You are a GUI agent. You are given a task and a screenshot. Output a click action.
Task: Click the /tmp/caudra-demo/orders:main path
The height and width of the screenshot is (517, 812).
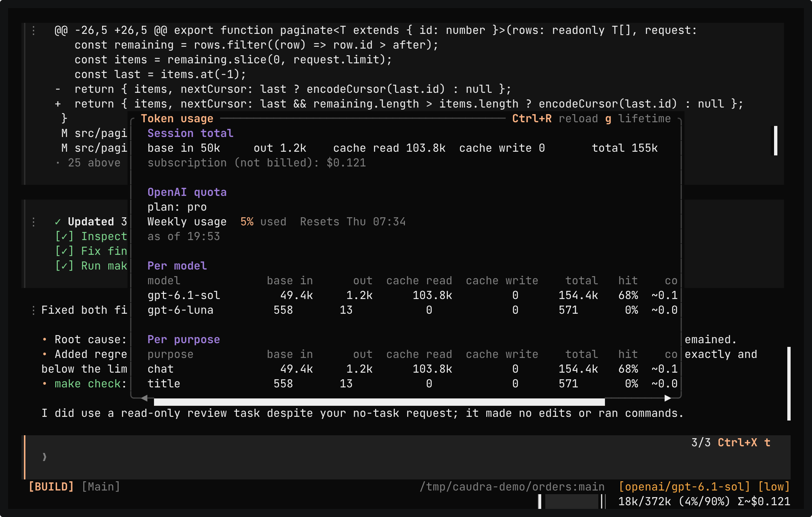pos(512,487)
